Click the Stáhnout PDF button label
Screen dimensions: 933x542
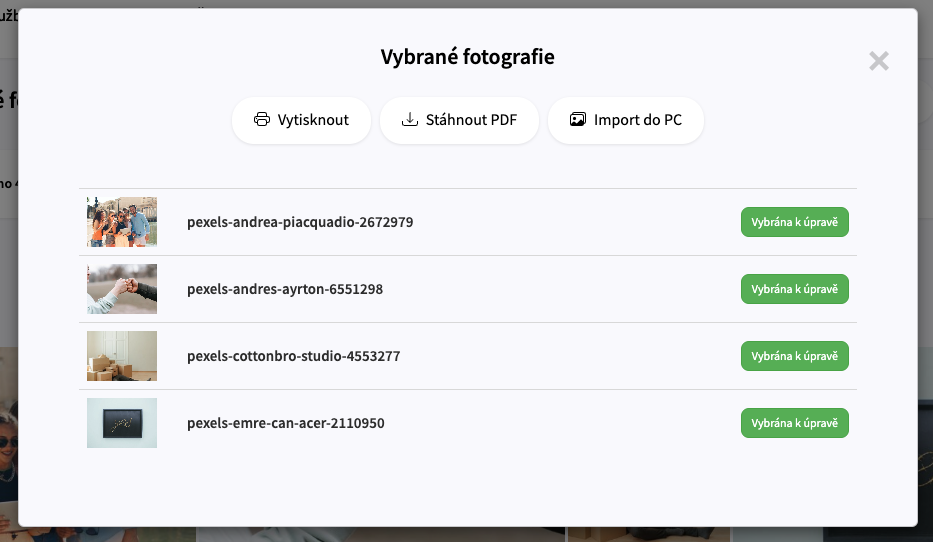click(x=471, y=120)
